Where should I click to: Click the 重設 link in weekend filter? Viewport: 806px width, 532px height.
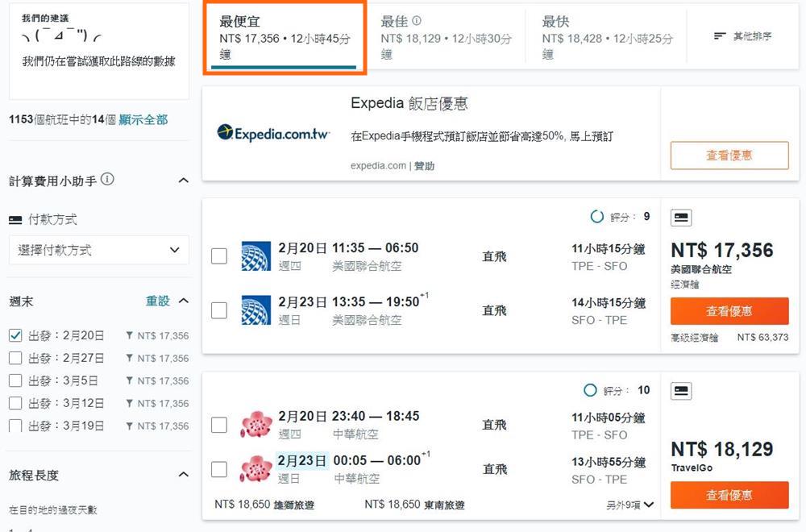coord(158,301)
